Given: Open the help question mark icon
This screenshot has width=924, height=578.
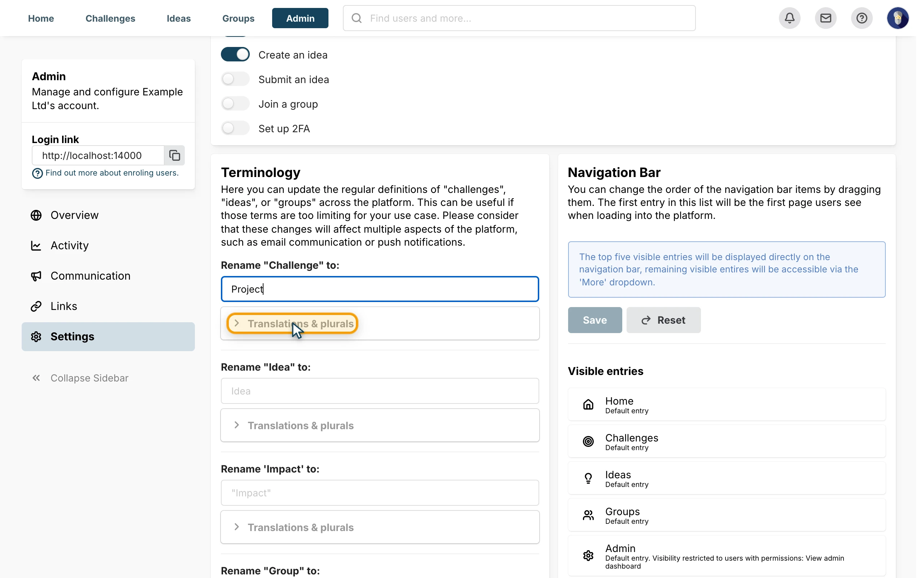Looking at the screenshot, I should pyautogui.click(x=862, y=18).
